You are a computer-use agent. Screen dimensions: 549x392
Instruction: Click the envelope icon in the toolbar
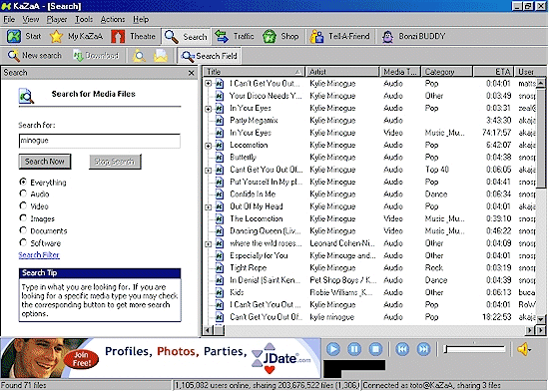point(161,56)
